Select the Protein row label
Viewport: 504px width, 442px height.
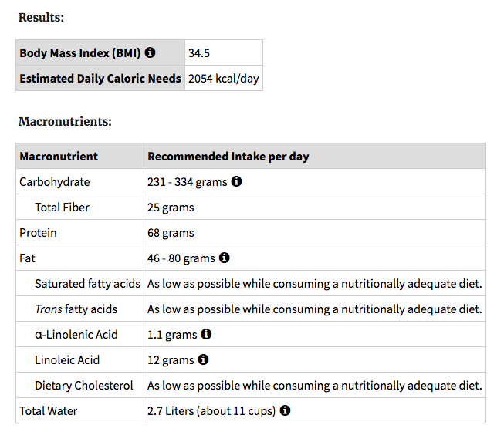click(x=38, y=233)
